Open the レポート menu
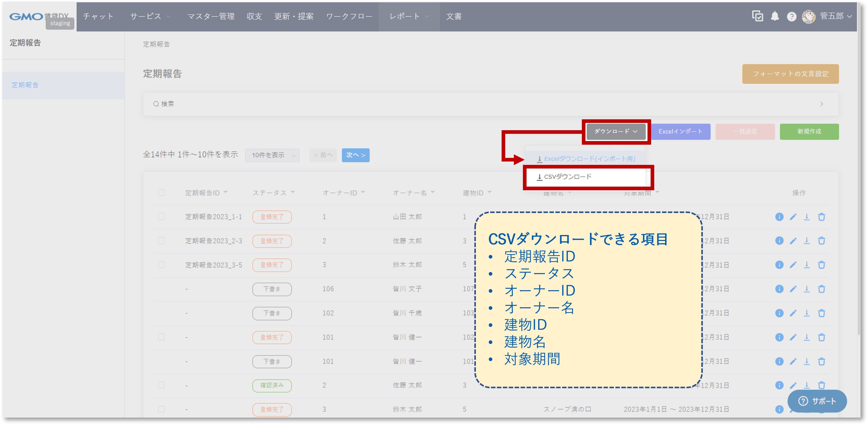This screenshot has width=868, height=425. point(404,16)
